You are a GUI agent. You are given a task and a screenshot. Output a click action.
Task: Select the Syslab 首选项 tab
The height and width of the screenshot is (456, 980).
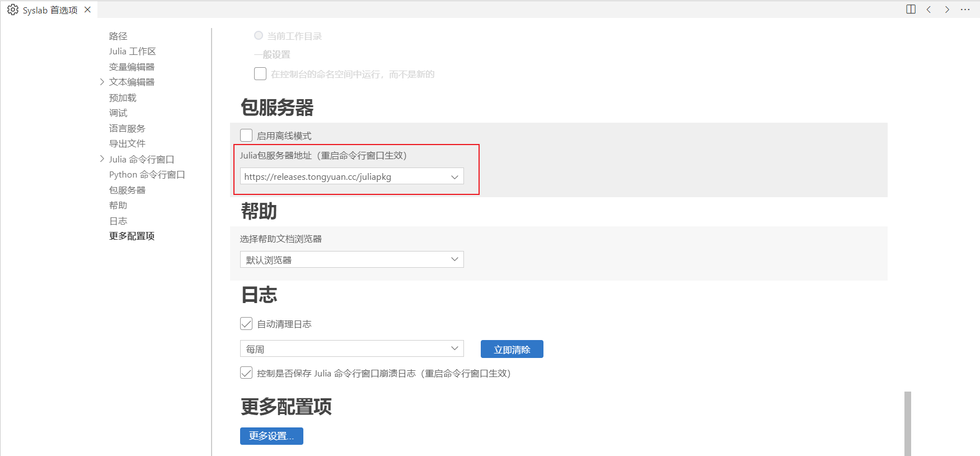(x=50, y=10)
